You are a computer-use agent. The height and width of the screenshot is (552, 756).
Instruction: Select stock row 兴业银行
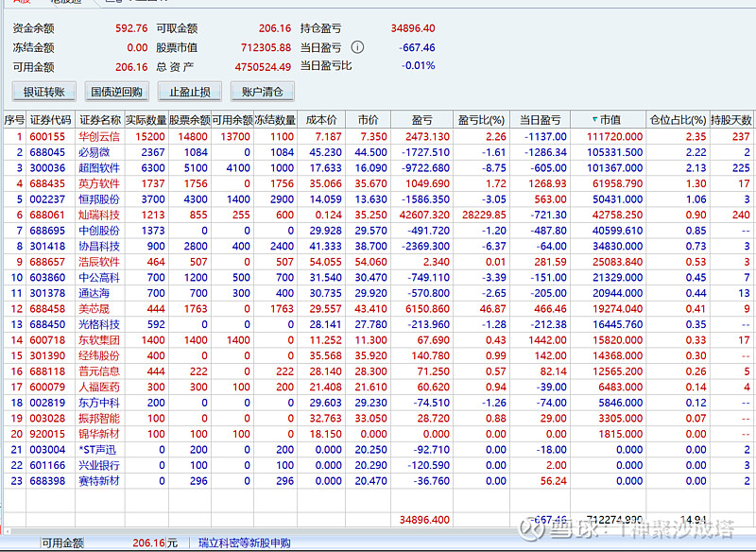tap(378, 466)
